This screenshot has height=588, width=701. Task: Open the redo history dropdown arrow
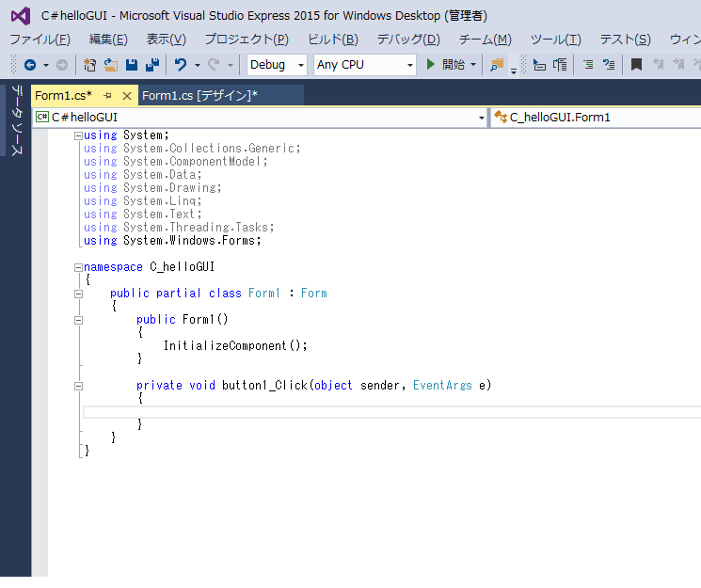pos(231,65)
